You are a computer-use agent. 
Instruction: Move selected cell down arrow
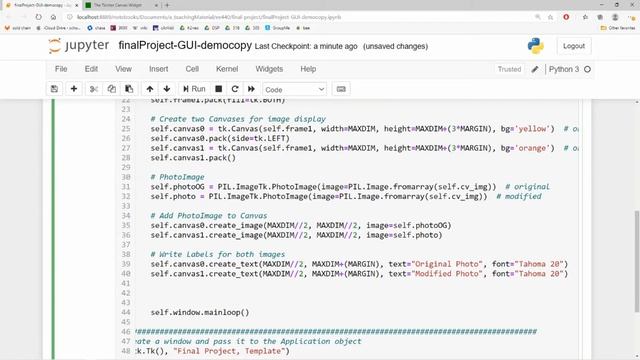click(167, 89)
